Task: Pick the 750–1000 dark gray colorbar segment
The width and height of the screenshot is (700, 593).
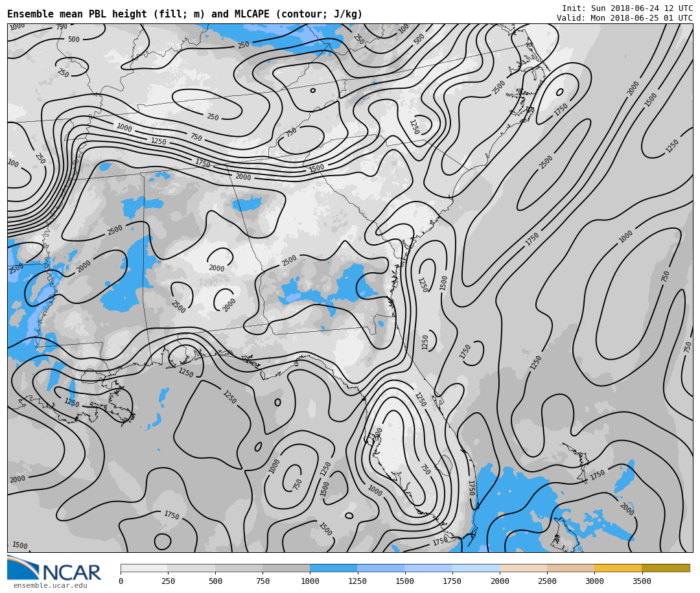Action: [286, 568]
